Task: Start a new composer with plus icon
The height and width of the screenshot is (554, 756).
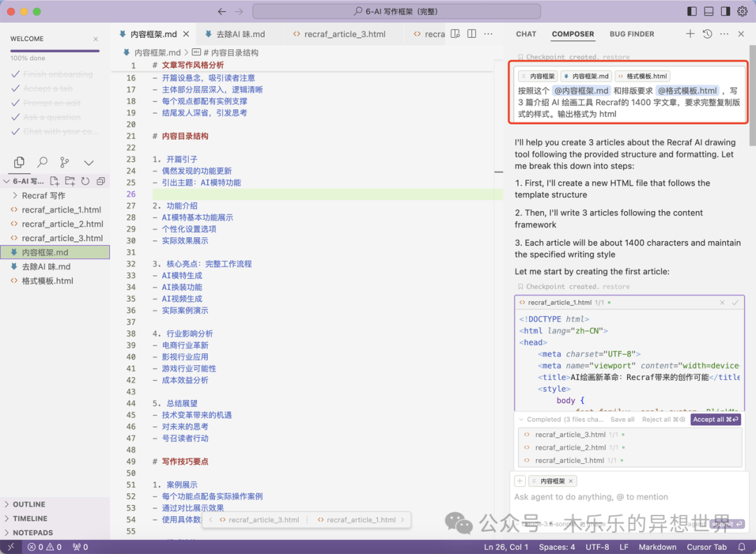Action: point(690,34)
